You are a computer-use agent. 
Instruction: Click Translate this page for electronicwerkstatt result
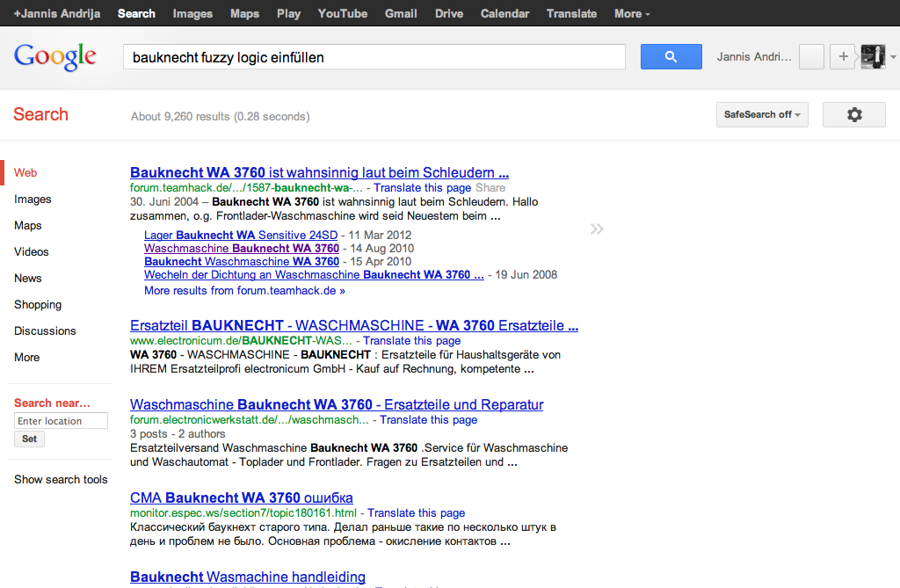pos(429,420)
